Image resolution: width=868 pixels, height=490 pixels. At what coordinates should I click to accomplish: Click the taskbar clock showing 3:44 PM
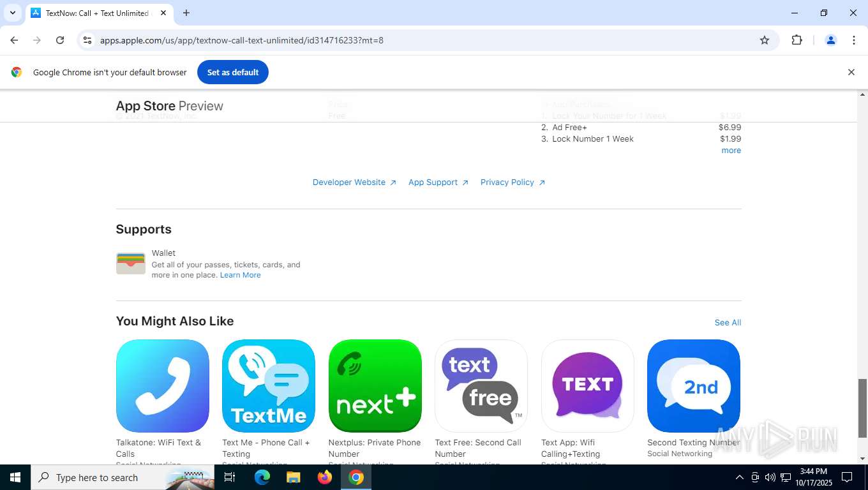coord(813,477)
